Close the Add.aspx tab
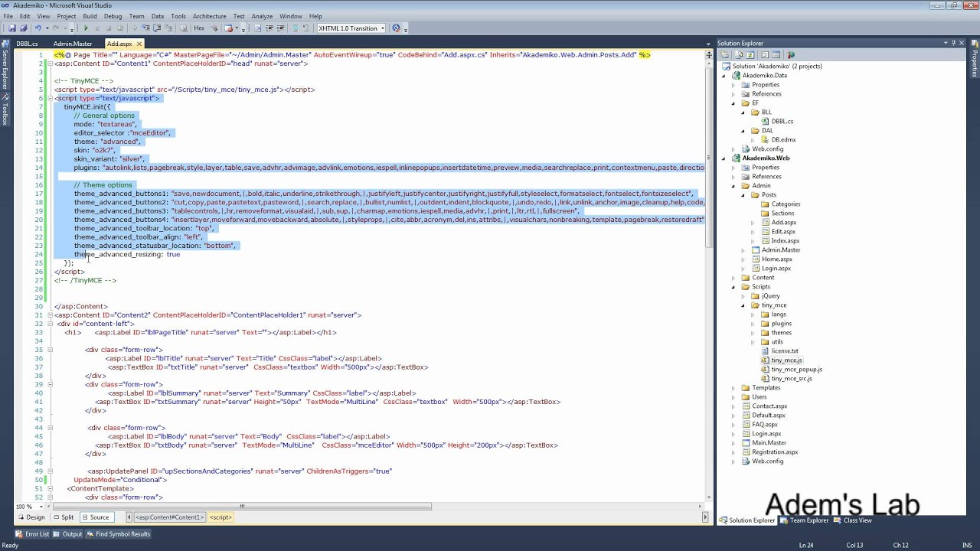980x551 pixels. coord(139,44)
